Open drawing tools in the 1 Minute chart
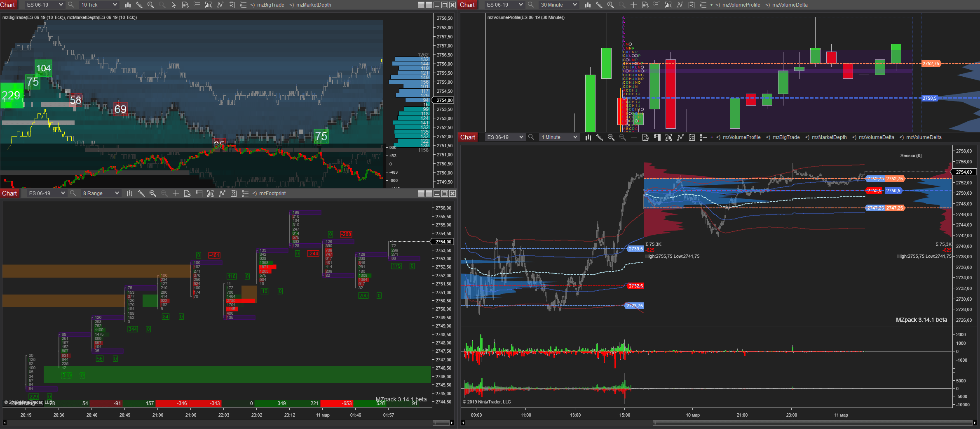This screenshot has height=429, width=980. [x=600, y=137]
